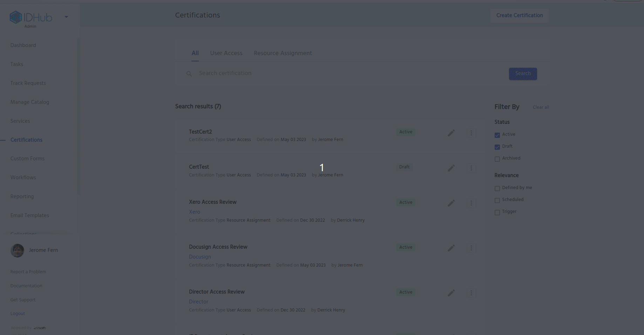Open more options for CertTest
Viewport: 644px width, 335px height.
tap(471, 168)
